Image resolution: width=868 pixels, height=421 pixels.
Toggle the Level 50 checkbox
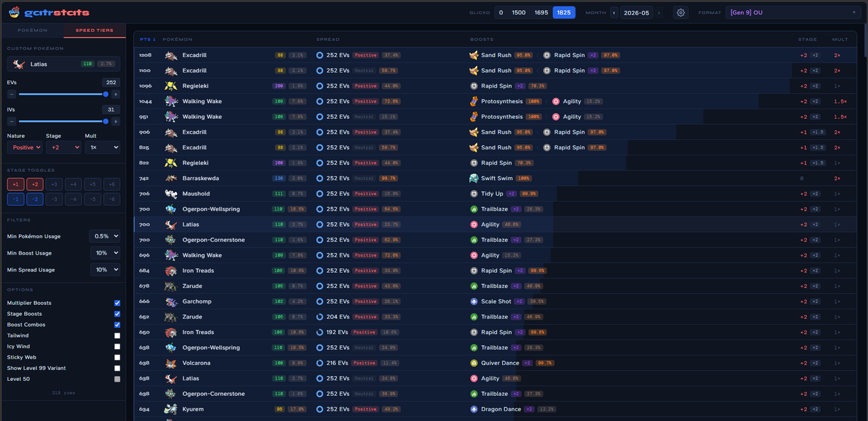tap(117, 379)
